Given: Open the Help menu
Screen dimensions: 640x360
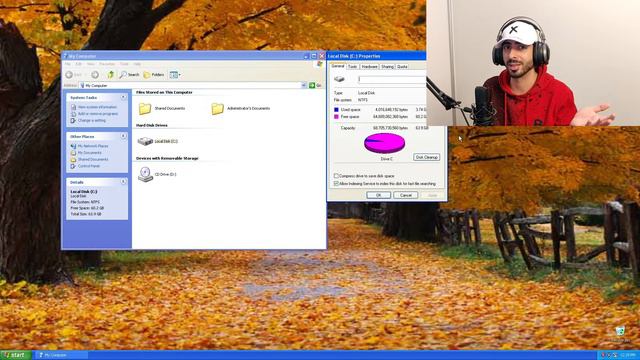Looking at the screenshot, I should (x=137, y=64).
